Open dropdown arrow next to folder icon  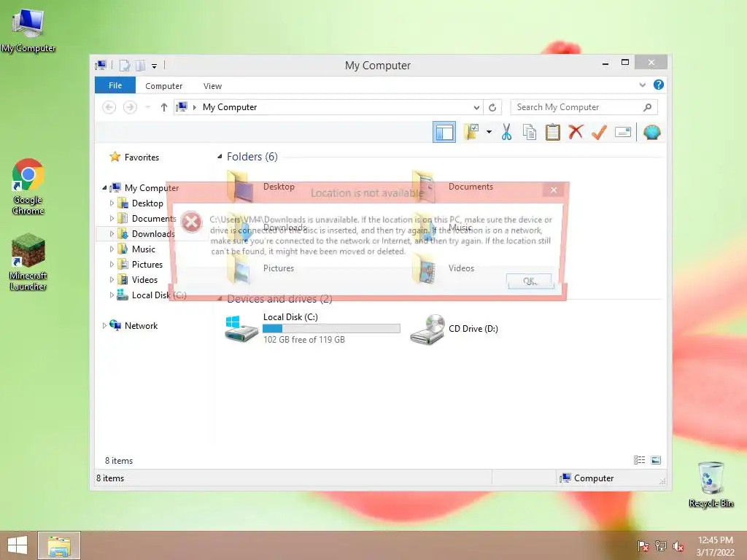point(489,132)
